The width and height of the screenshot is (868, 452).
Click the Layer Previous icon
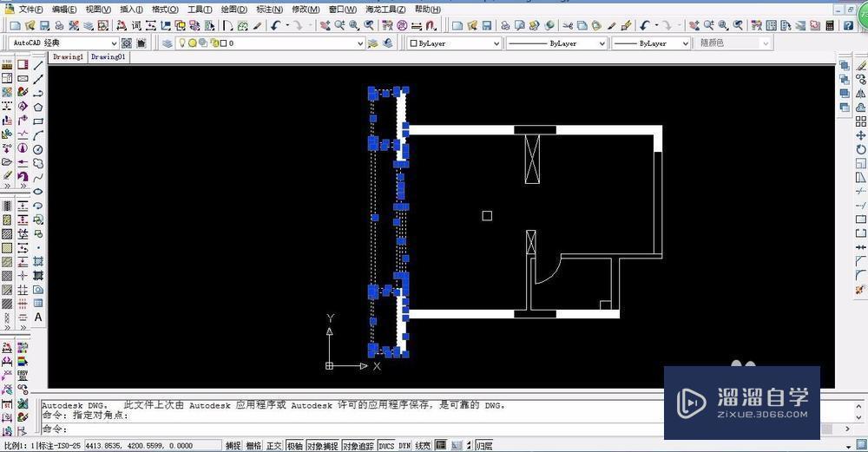tap(388, 43)
